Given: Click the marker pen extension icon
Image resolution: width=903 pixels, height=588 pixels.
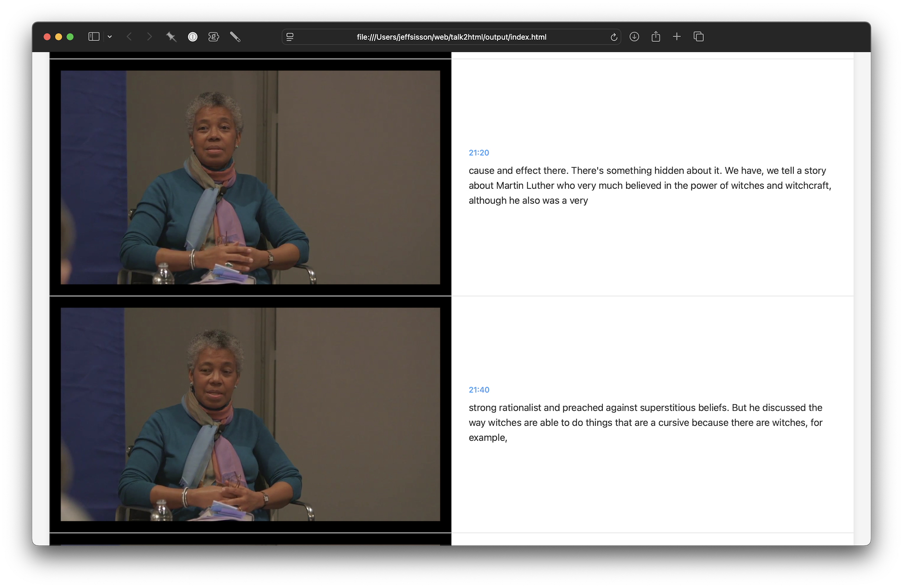Looking at the screenshot, I should click(x=235, y=37).
